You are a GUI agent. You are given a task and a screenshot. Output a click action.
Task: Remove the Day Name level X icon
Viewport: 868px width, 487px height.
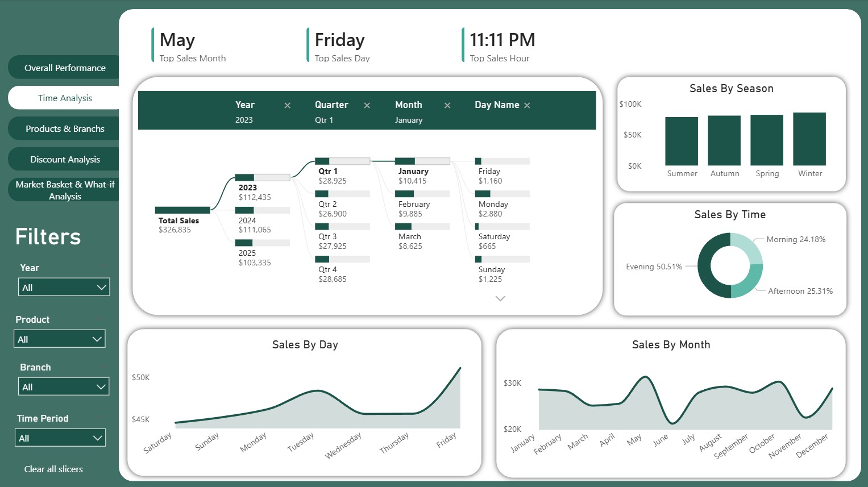(527, 105)
